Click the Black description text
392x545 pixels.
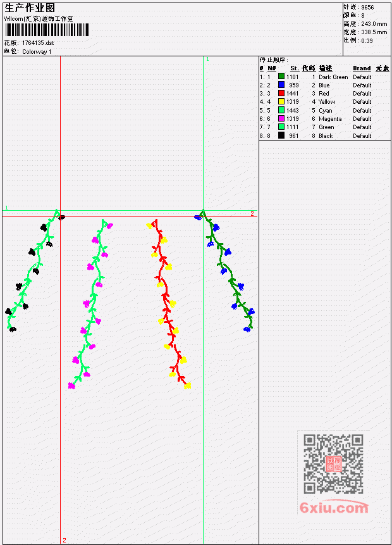326,136
